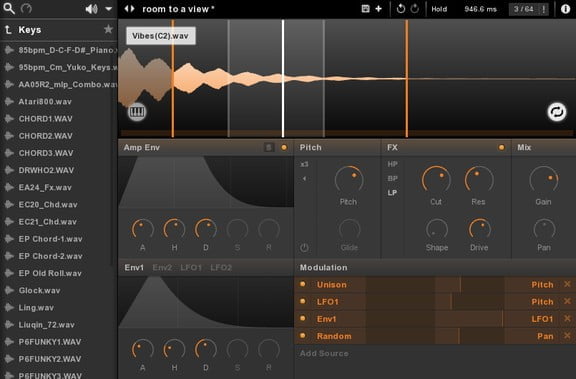
Task: Switch to the LFO1 tab
Action: tap(191, 267)
